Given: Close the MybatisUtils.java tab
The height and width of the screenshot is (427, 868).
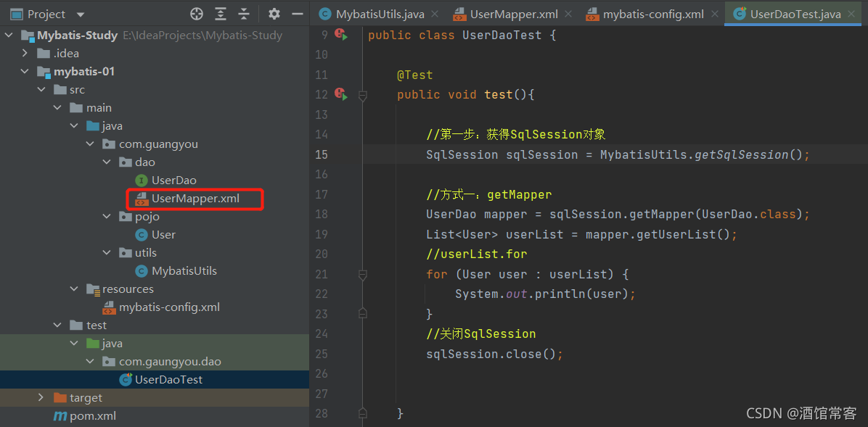Looking at the screenshot, I should (435, 14).
